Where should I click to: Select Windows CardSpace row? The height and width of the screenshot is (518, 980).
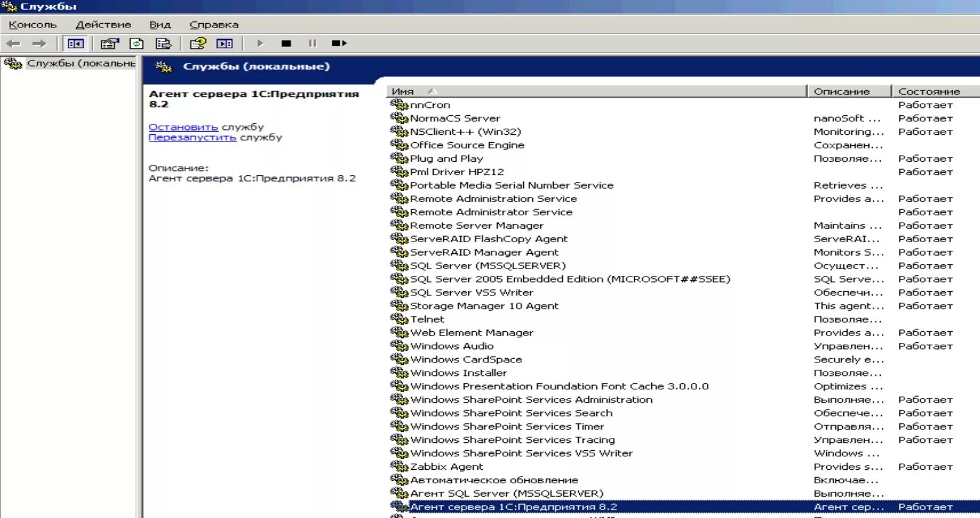(683, 359)
